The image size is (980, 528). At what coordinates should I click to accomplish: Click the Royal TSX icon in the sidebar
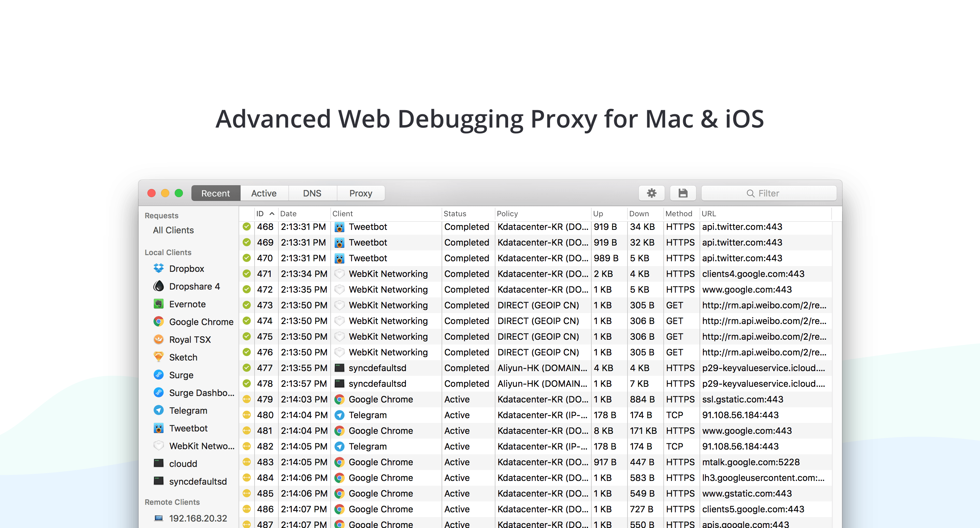(159, 339)
